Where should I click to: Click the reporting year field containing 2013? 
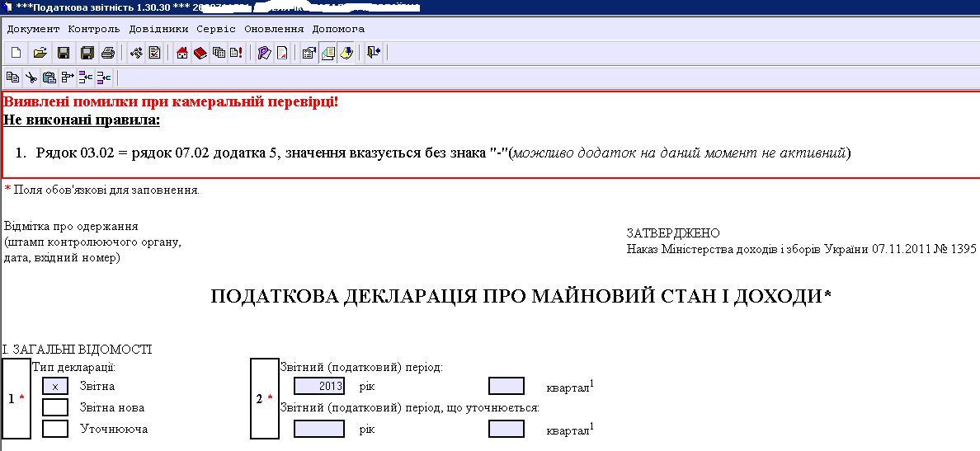(319, 386)
